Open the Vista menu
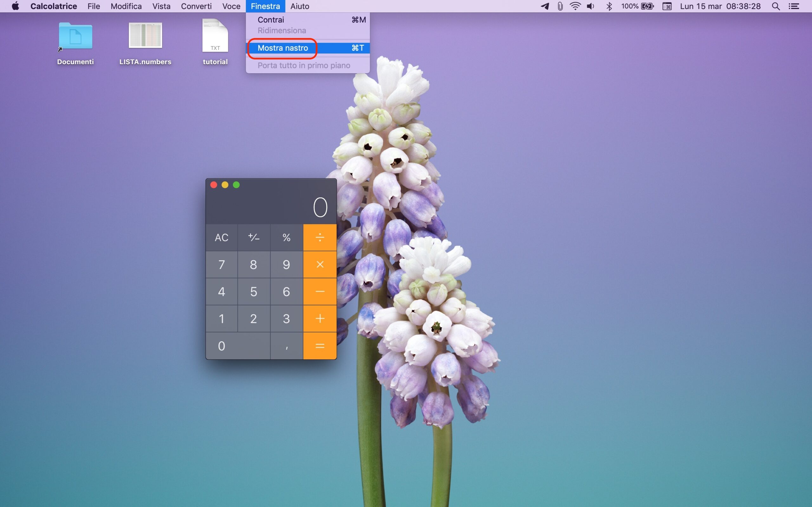 (x=161, y=6)
